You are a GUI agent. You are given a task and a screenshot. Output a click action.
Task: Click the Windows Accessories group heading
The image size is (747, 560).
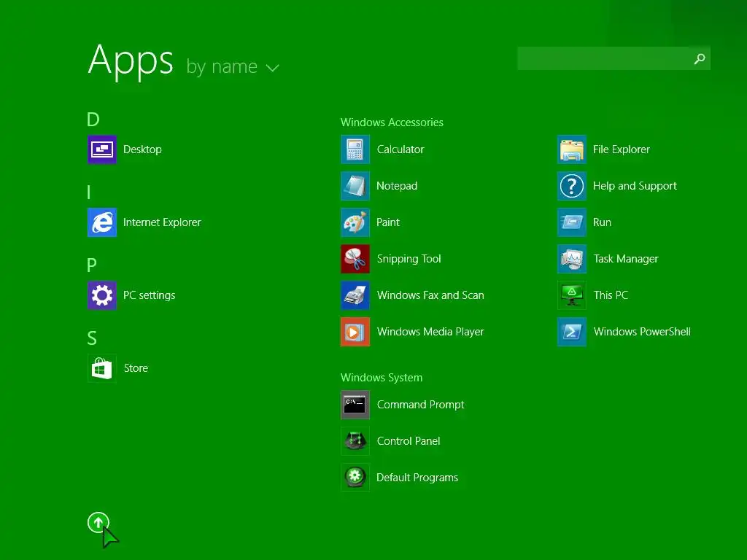(x=392, y=122)
